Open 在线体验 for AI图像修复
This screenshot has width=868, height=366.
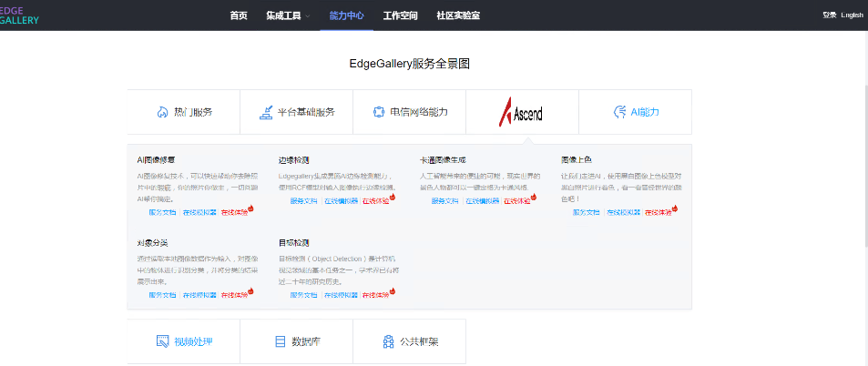235,212
